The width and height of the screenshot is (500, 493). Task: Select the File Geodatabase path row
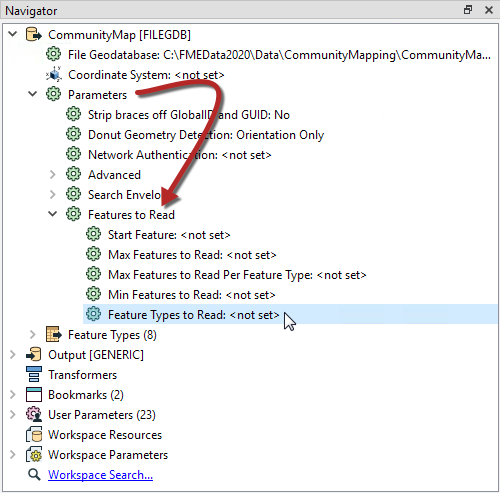(279, 55)
